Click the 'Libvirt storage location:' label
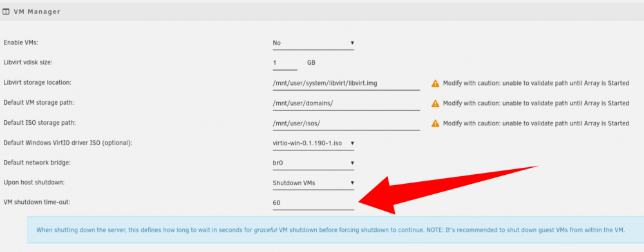 pos(37,82)
